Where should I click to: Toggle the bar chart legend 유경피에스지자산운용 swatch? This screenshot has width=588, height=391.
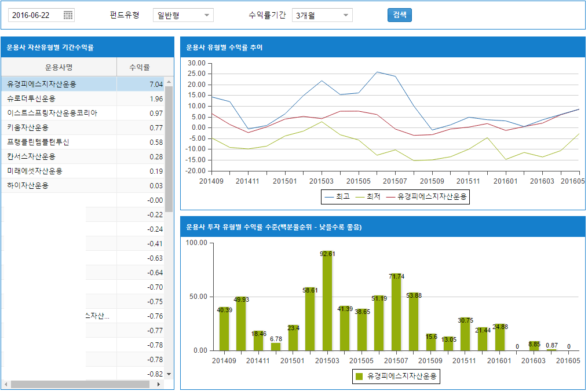[359, 377]
